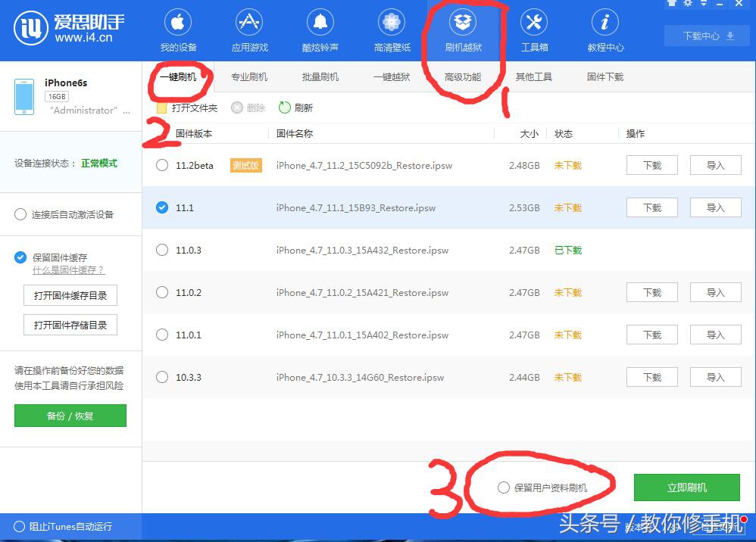Open the settings gear in title bar
The image size is (756, 542).
pos(688,3)
